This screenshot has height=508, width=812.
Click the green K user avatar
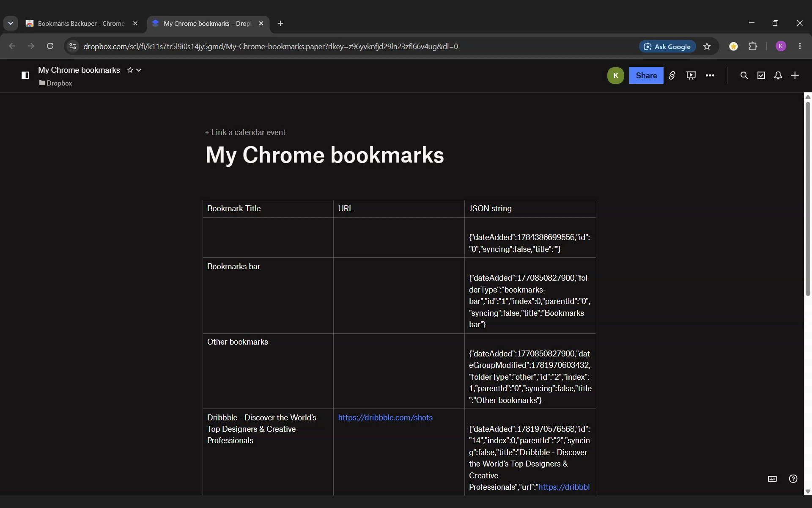tap(615, 75)
